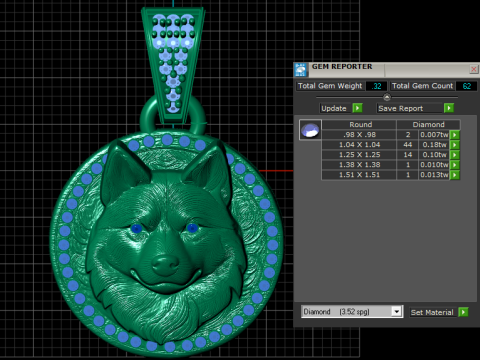Click the Total Gem Count label
This screenshot has height=360, width=480.
pos(422,86)
